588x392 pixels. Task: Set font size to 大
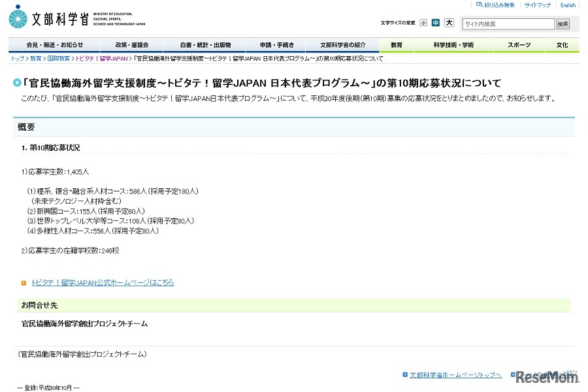click(449, 22)
